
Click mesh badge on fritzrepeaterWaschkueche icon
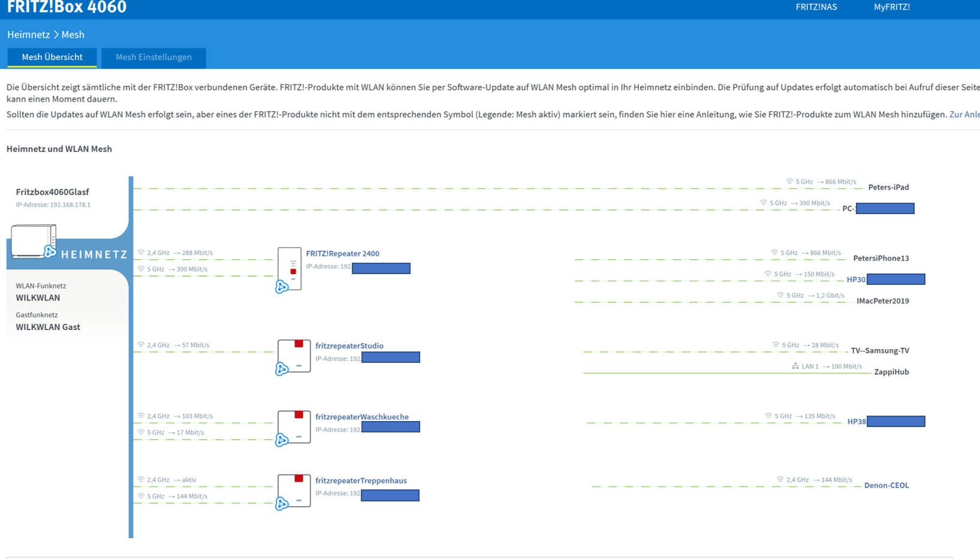click(282, 440)
